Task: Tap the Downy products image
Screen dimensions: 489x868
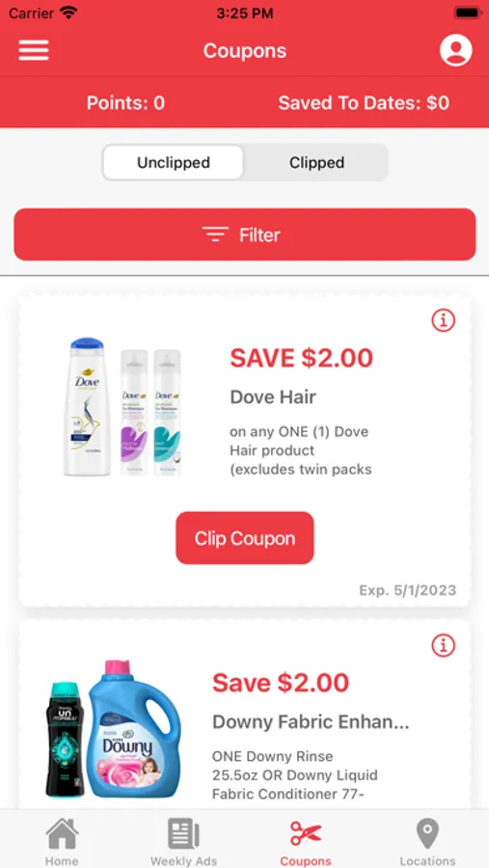Action: pos(113,729)
